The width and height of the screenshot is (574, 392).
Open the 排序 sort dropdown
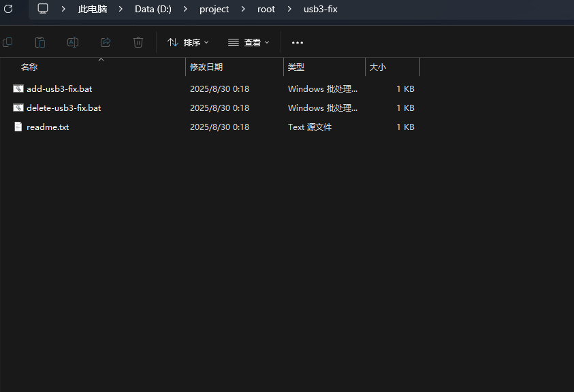tap(188, 42)
